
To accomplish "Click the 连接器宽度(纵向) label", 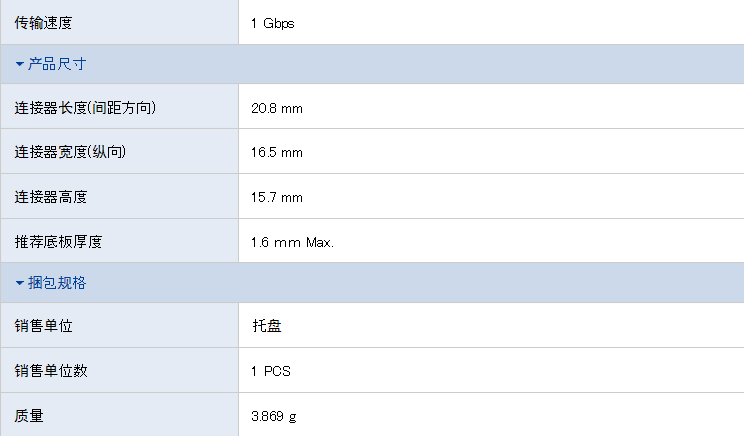I will coord(70,152).
